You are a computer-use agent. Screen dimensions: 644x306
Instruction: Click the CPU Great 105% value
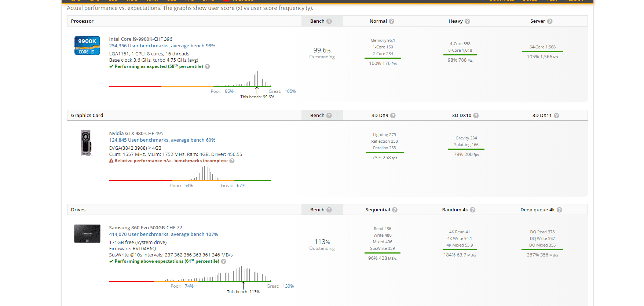point(290,91)
